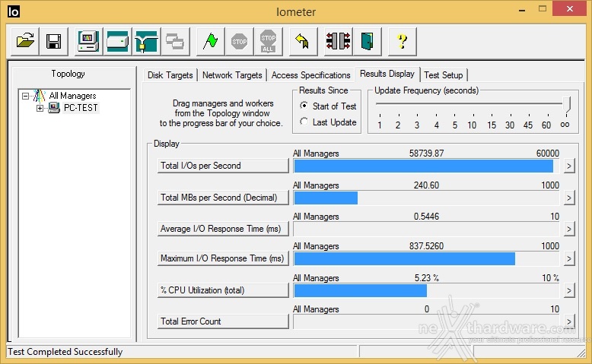Click the Total I/Os per Second progress bar
592x364 pixels.
[x=426, y=166]
